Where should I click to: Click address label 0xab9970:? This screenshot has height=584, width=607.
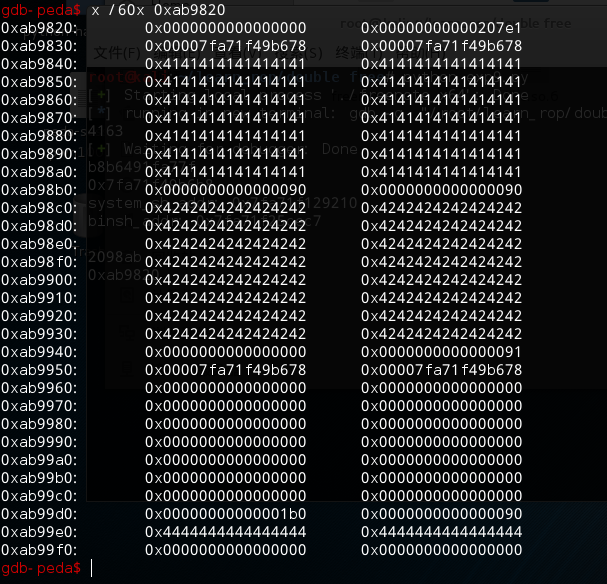[39, 406]
